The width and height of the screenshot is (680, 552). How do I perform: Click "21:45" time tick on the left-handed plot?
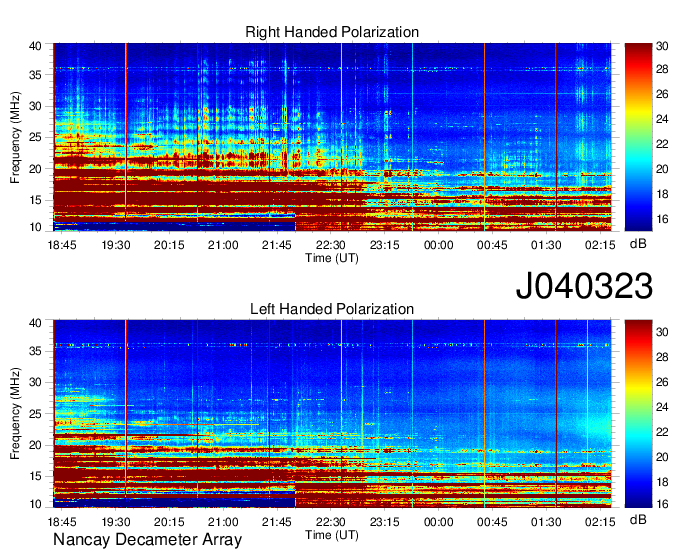coord(277,522)
